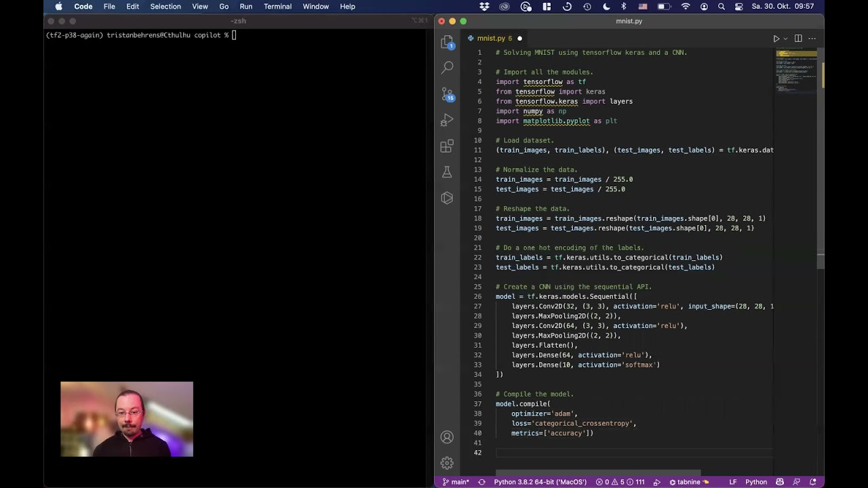
Task: Click '# Normalize the data.' comment
Action: 536,169
